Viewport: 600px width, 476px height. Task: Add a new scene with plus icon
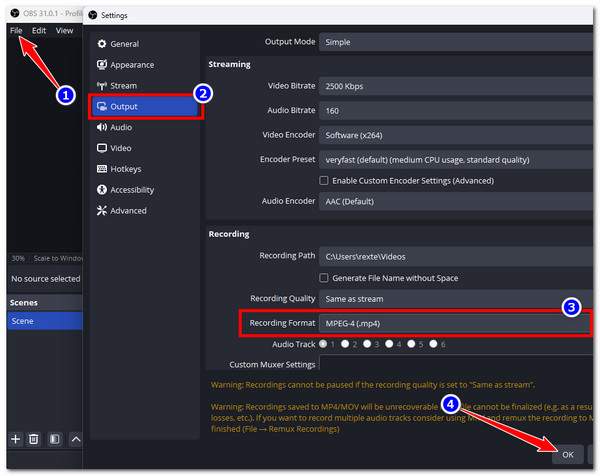tap(15, 439)
